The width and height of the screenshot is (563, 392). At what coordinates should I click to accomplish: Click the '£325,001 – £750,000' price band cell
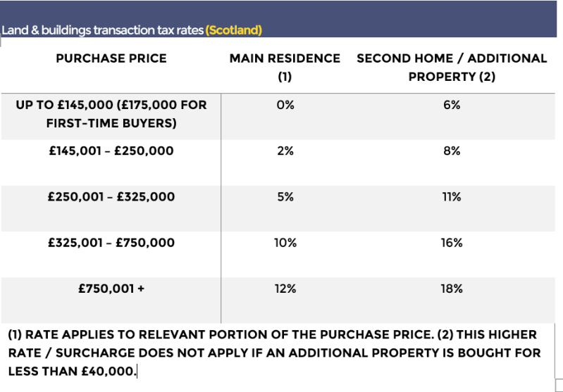(111, 243)
